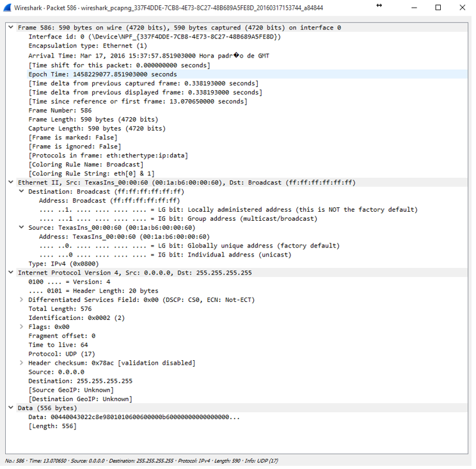Collapse the Ethernet II section
The image size is (476, 469).
[11, 182]
